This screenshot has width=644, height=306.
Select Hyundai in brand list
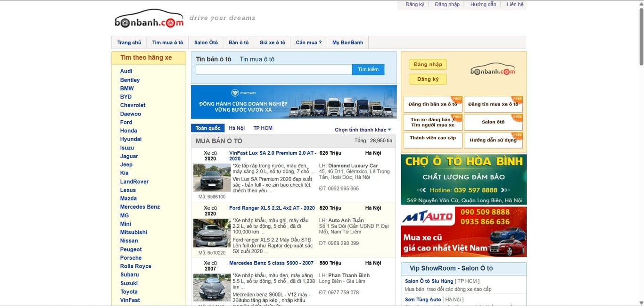point(131,139)
